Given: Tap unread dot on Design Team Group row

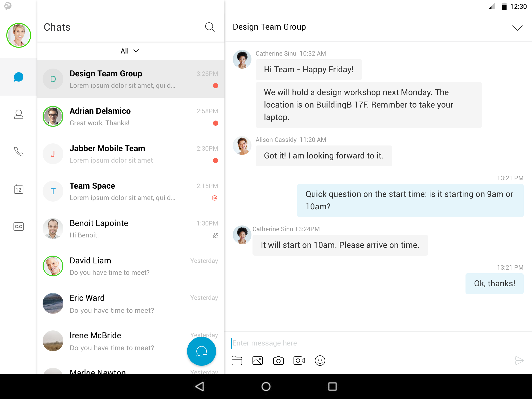Looking at the screenshot, I should [x=215, y=86].
